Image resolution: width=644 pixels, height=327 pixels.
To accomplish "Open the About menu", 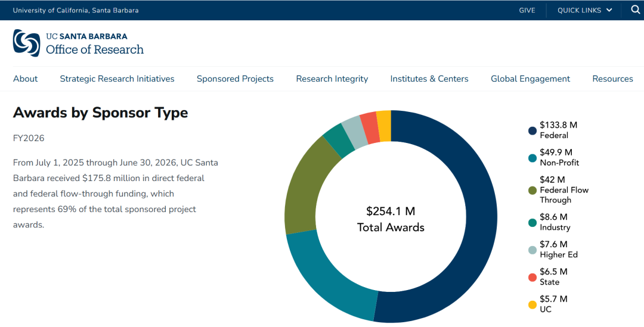I will point(26,79).
